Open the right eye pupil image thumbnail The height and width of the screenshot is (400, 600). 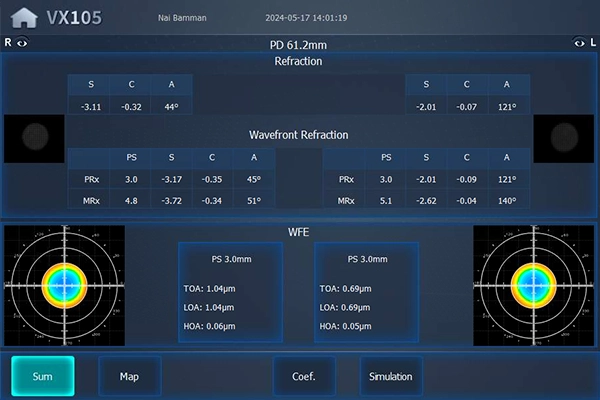(34, 138)
